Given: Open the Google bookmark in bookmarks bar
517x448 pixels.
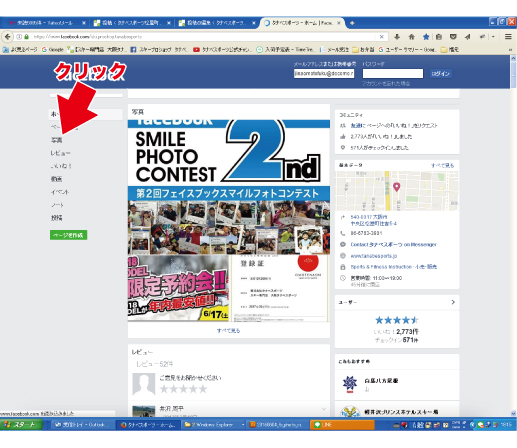Looking at the screenshot, I should point(53,50).
